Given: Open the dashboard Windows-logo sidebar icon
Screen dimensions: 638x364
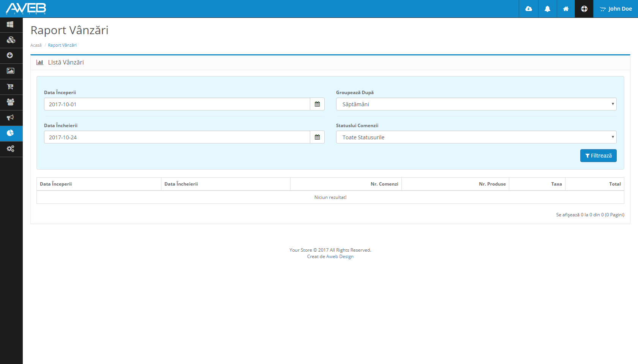Looking at the screenshot, I should 10,25.
